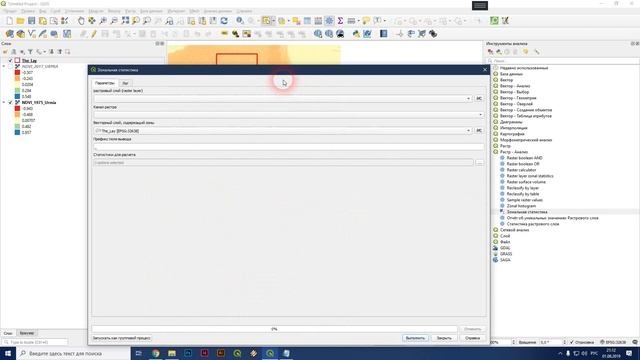Click the locator search box bottom left

pos(35,342)
